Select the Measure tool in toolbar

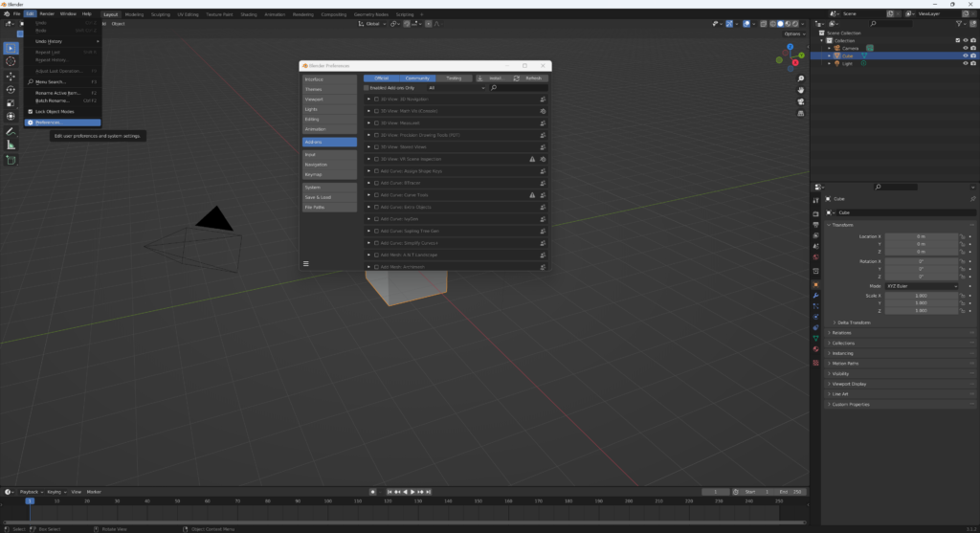click(11, 144)
